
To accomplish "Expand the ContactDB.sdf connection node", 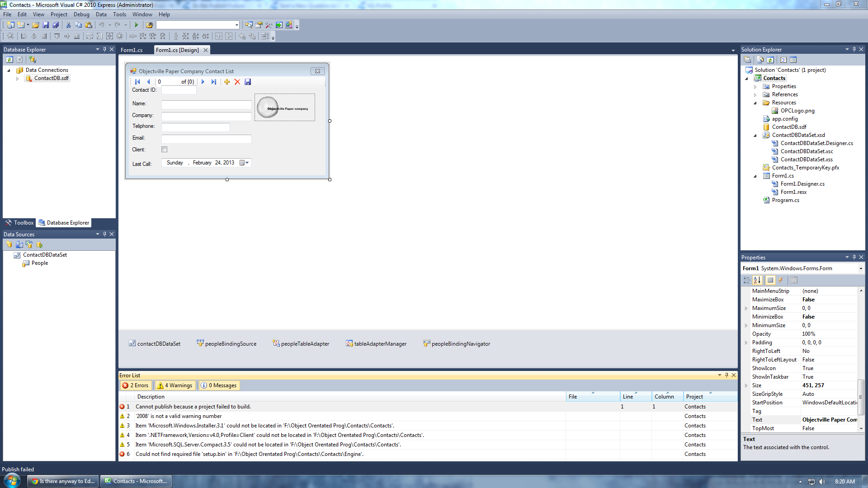I will 17,79.
